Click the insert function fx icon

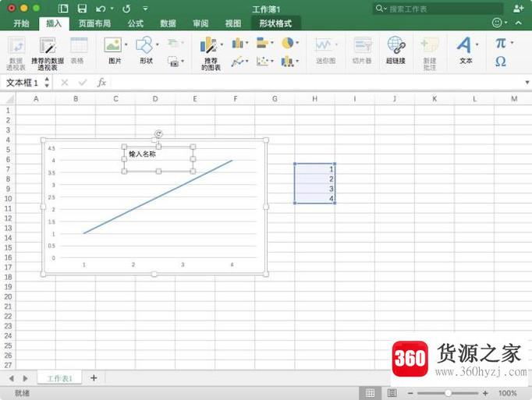101,82
